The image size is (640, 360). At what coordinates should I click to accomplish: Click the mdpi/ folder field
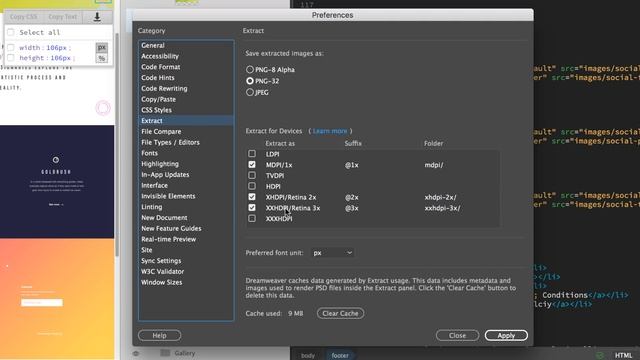coord(434,165)
